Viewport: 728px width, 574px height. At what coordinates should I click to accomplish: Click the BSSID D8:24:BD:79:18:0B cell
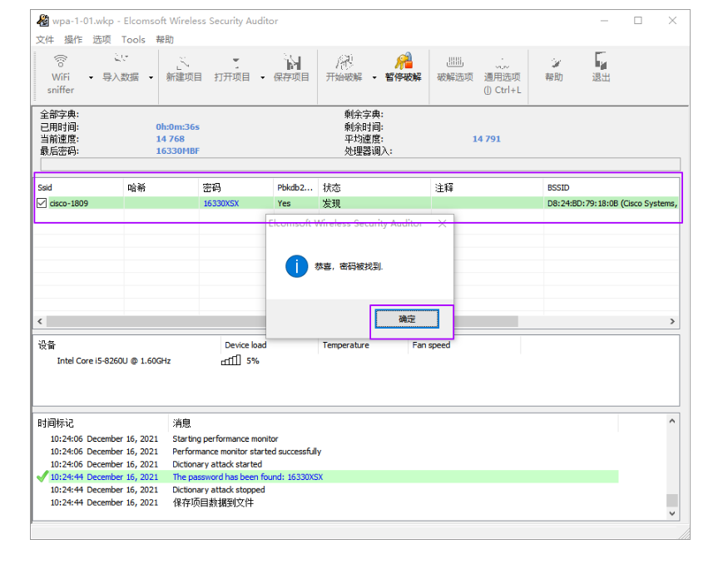click(x=612, y=204)
